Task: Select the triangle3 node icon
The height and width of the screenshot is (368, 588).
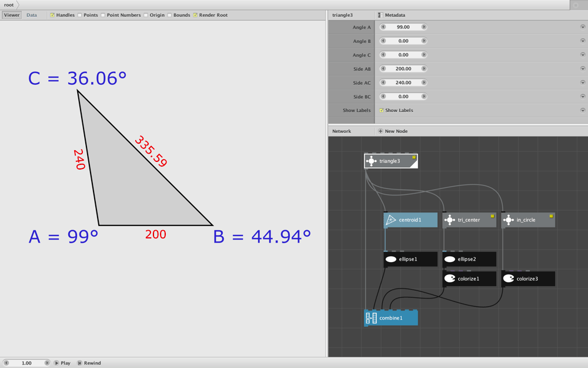Action: (x=371, y=161)
